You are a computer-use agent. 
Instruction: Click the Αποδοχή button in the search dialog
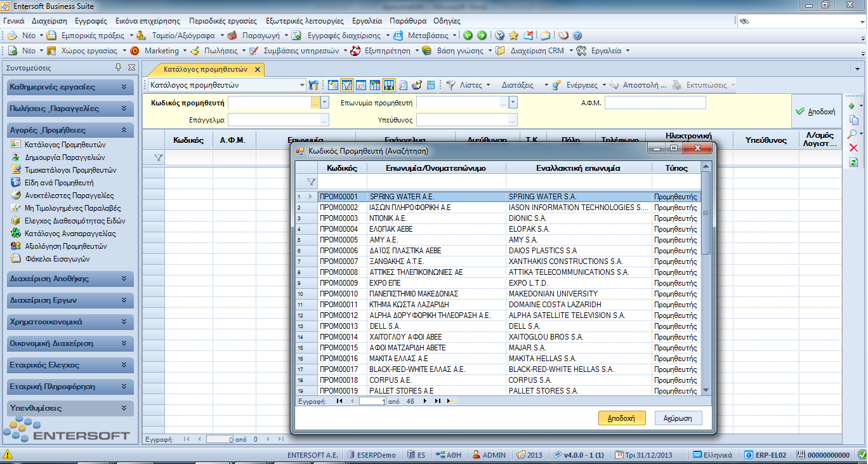pos(622,418)
